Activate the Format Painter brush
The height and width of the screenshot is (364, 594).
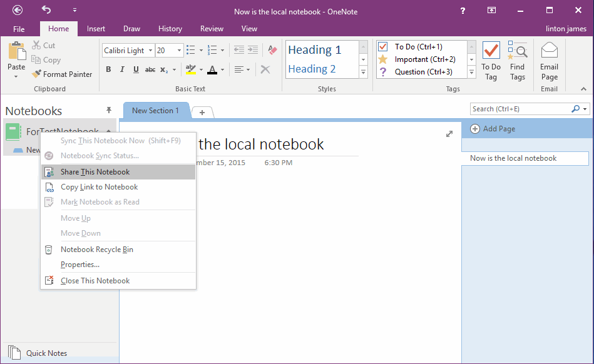pyautogui.click(x=62, y=74)
